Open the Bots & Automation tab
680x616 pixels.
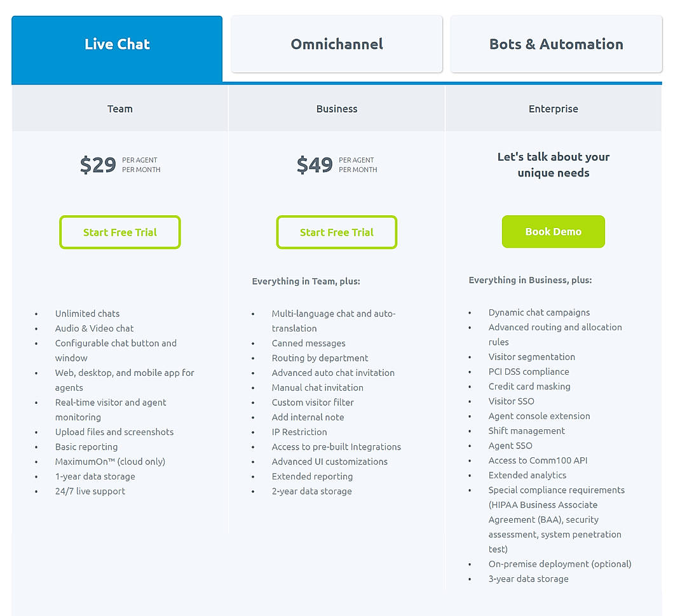(x=555, y=44)
